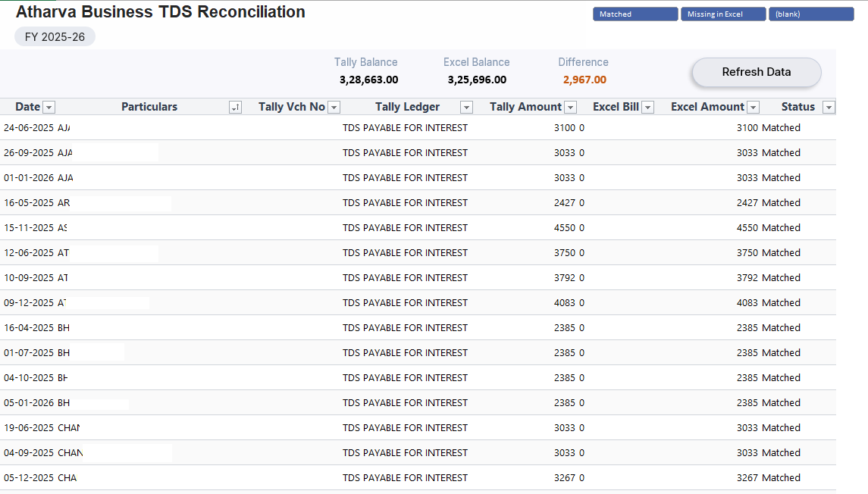This screenshot has height=494, width=868.
Task: Select the Excel Balance value 3,25,696.00
Action: click(x=477, y=80)
